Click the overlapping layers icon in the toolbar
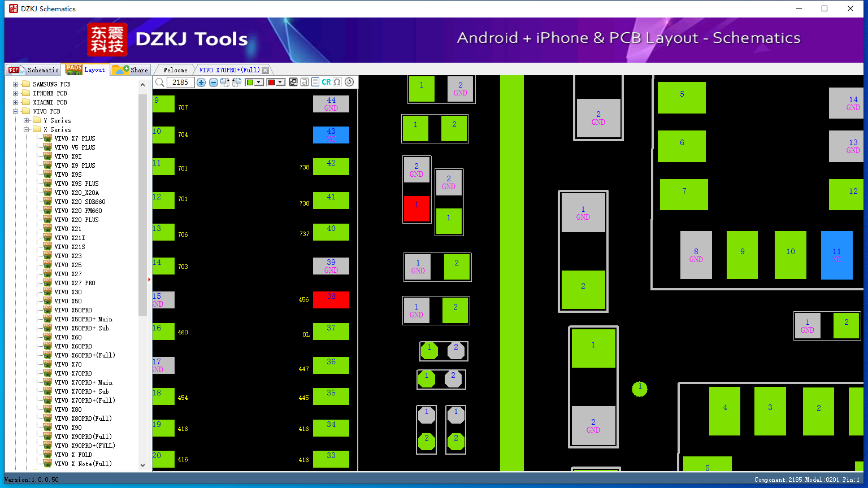The height and width of the screenshot is (488, 868). [293, 82]
